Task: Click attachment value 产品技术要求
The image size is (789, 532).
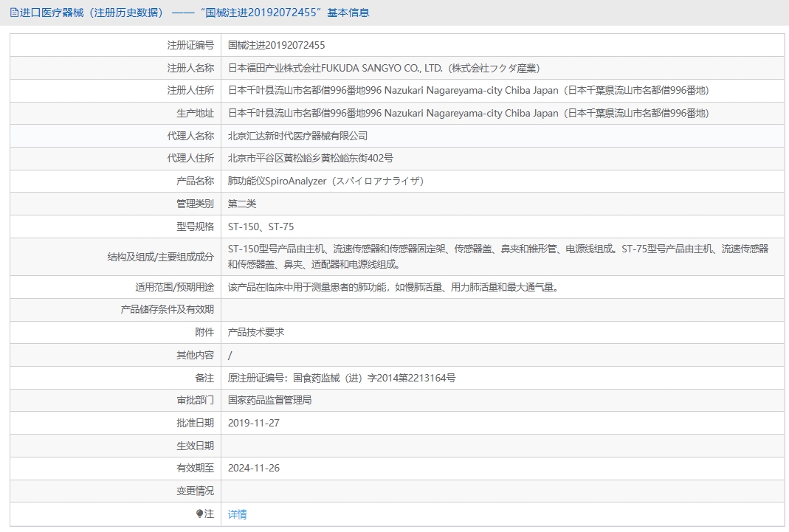Action: click(x=256, y=332)
